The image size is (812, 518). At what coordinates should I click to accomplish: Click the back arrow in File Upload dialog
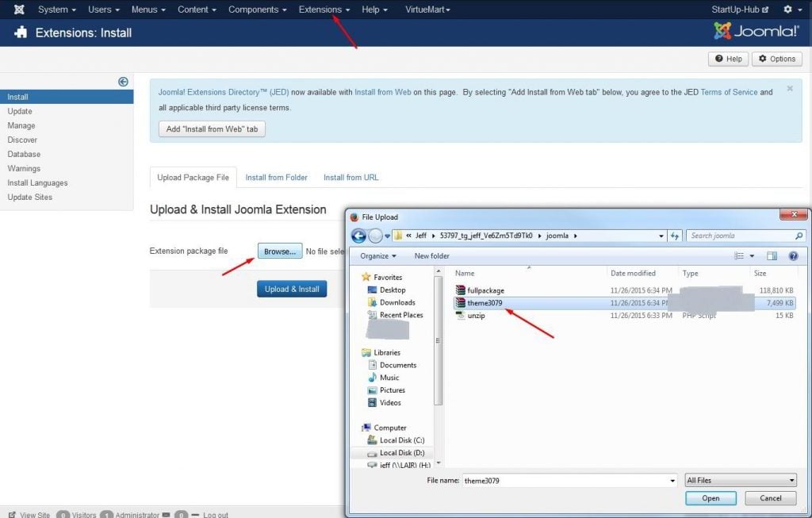[358, 236]
